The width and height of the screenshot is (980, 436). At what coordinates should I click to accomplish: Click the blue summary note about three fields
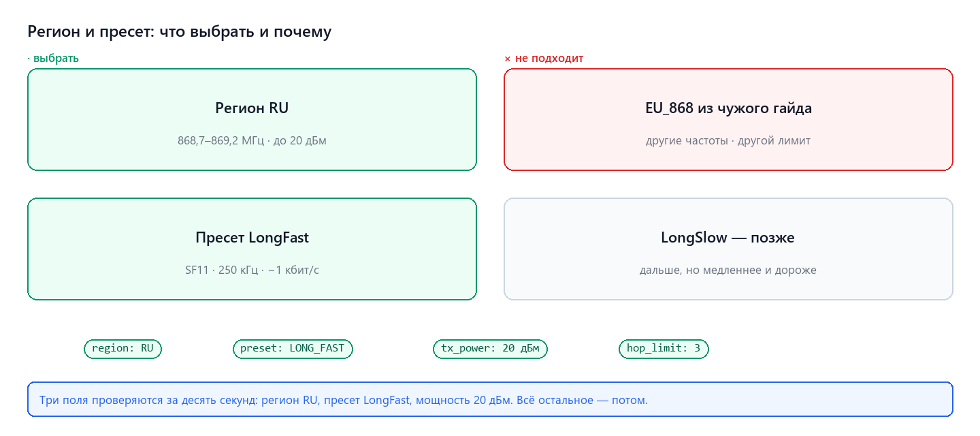490,399
